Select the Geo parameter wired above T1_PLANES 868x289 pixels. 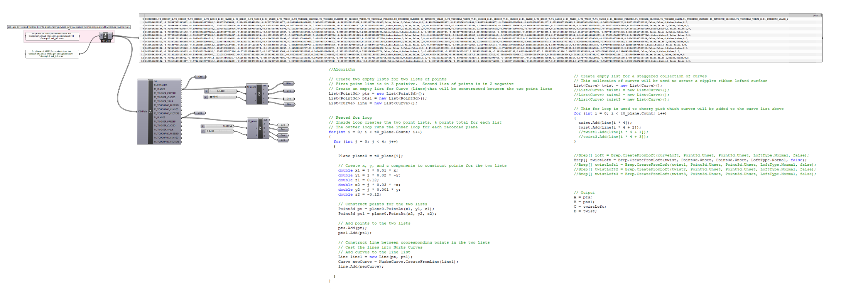pyautogui.click(x=199, y=113)
